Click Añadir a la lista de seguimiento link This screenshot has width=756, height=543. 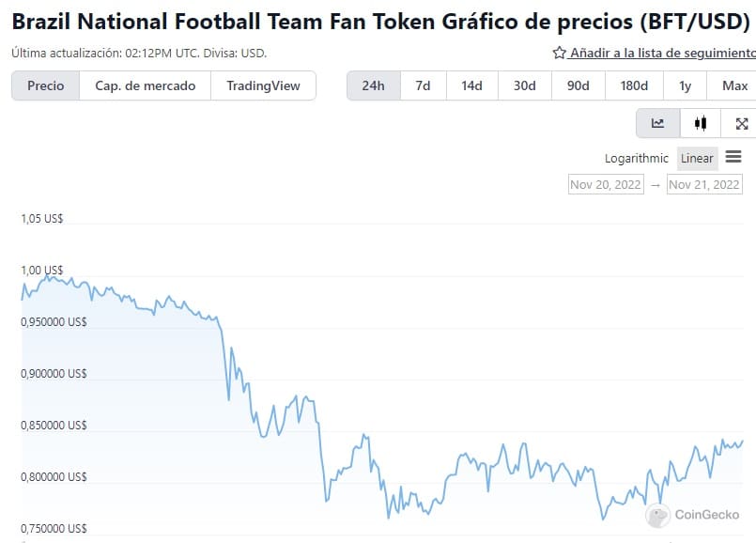[x=661, y=54]
